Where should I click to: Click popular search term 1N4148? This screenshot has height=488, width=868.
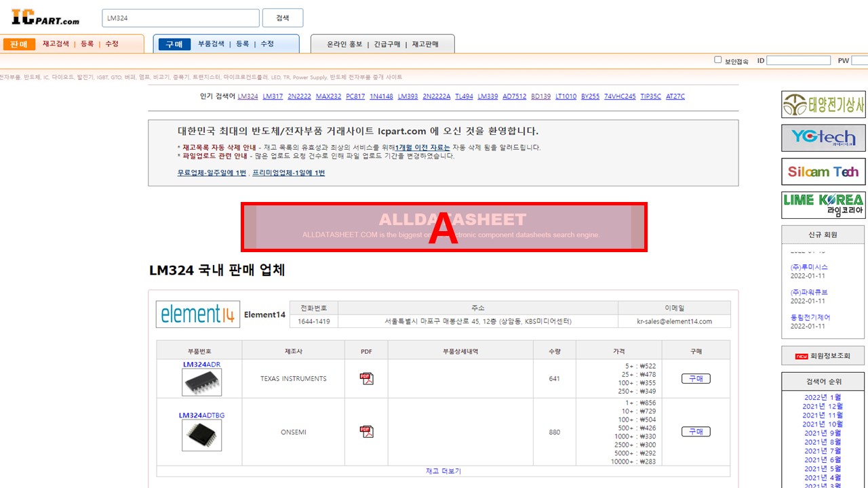pos(381,96)
